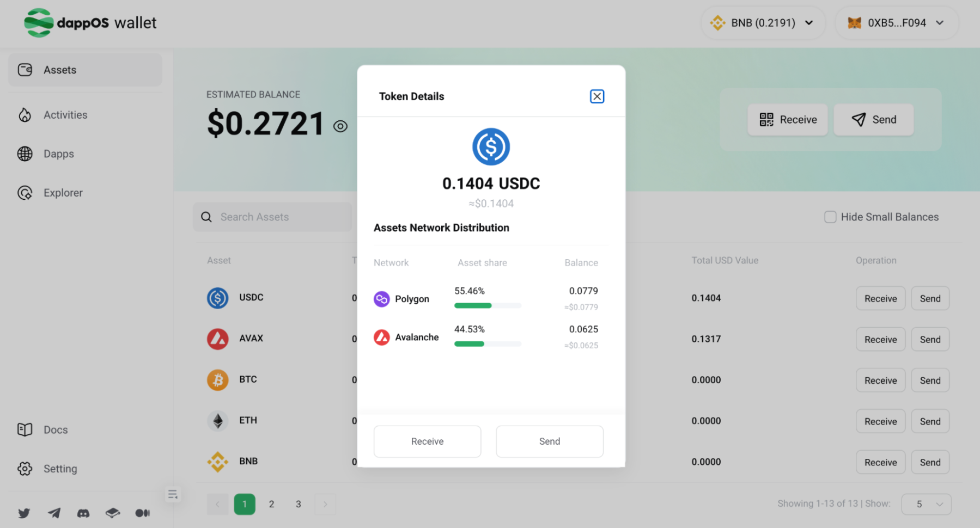980x528 pixels.
Task: Open the BNB network dropdown
Action: coord(763,23)
